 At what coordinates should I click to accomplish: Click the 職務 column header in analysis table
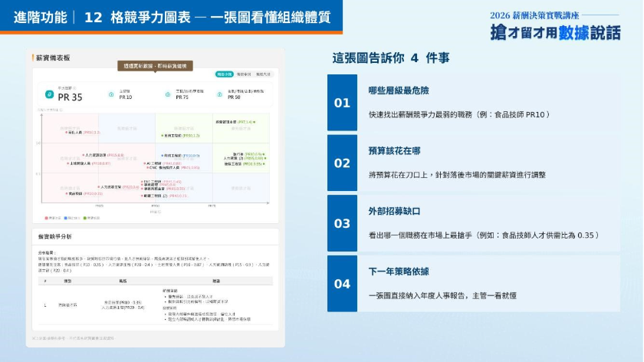[x=123, y=281]
